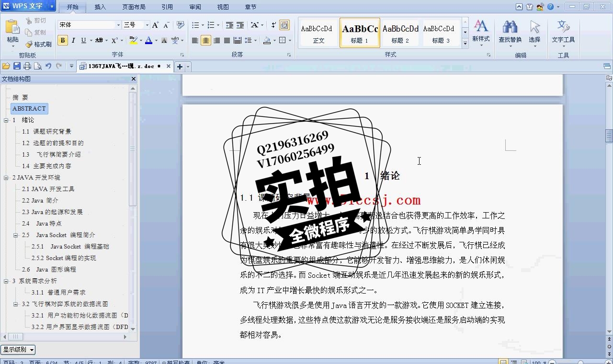The image size is (613, 364).
Task: Clear formatting icon beside font size
Action: click(x=180, y=25)
